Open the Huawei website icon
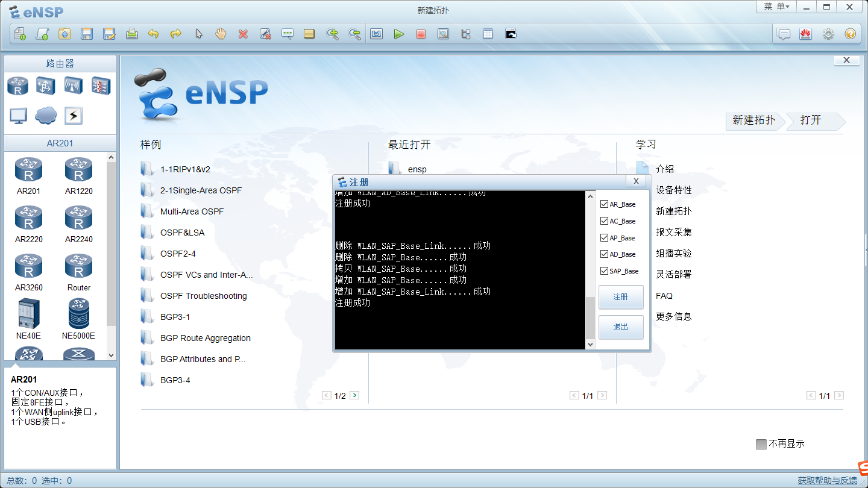 coord(806,34)
